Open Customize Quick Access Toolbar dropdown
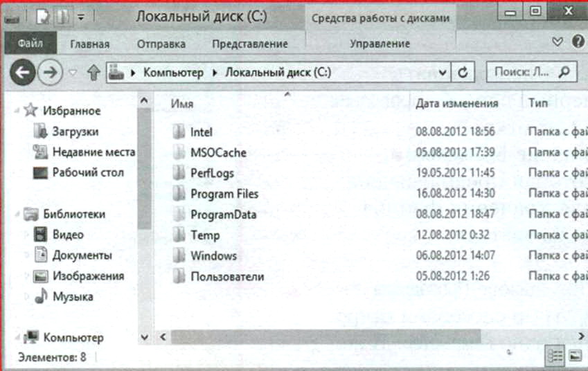The image size is (588, 371). tap(80, 17)
